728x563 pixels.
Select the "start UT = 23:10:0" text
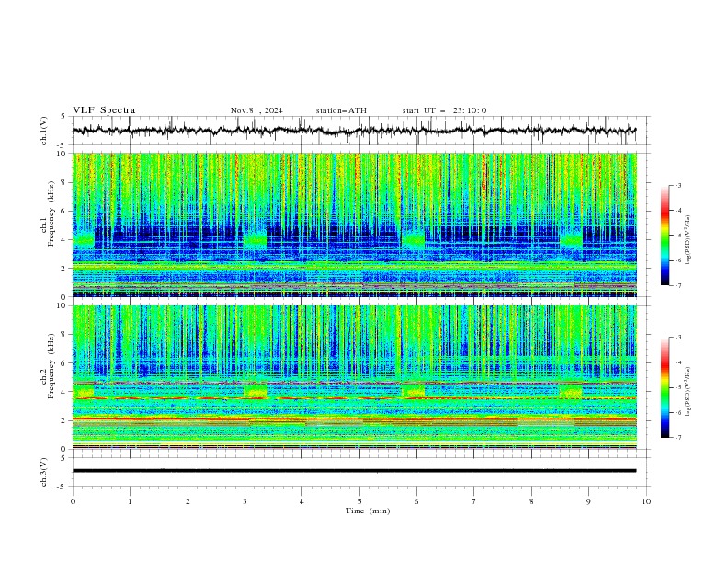444,110
